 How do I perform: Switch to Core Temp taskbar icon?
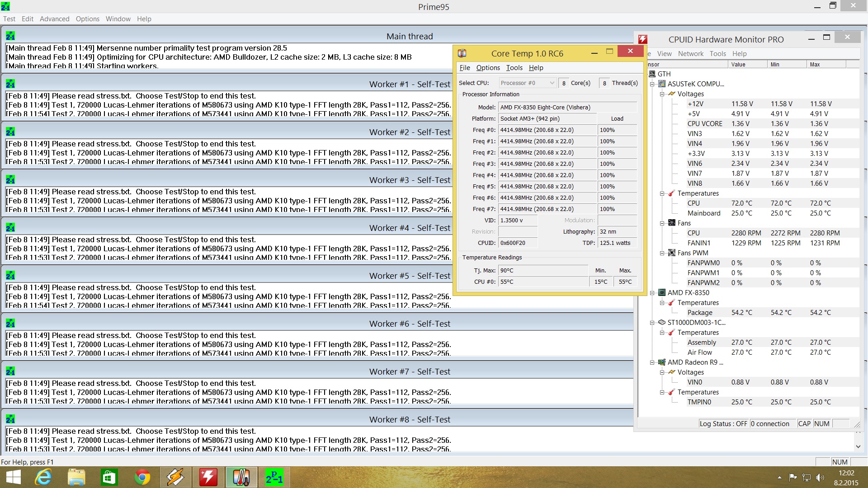(241, 477)
